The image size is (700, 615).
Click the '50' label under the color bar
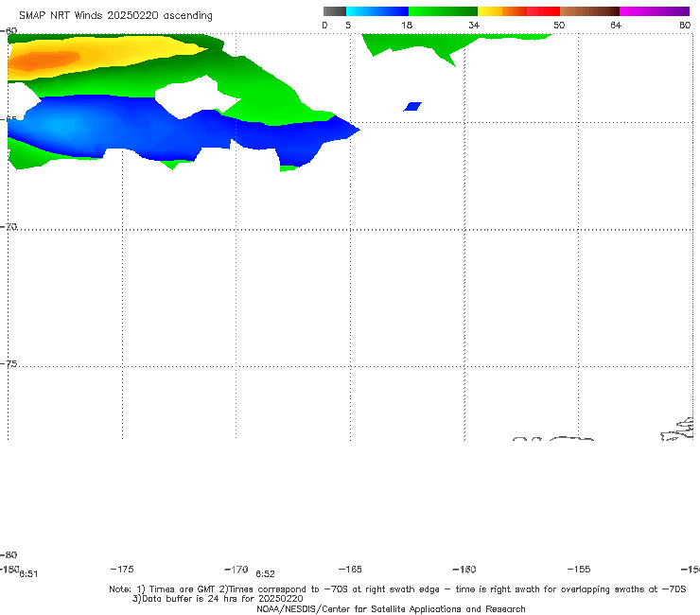(x=559, y=26)
